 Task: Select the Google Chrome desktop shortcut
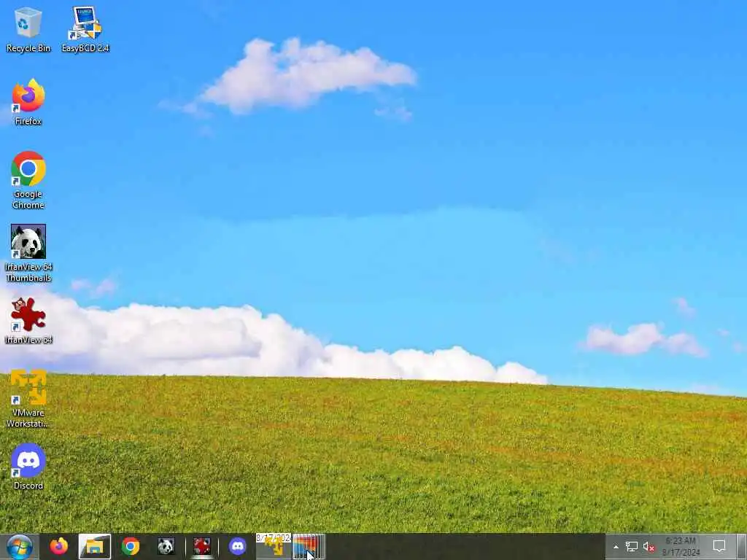click(28, 180)
